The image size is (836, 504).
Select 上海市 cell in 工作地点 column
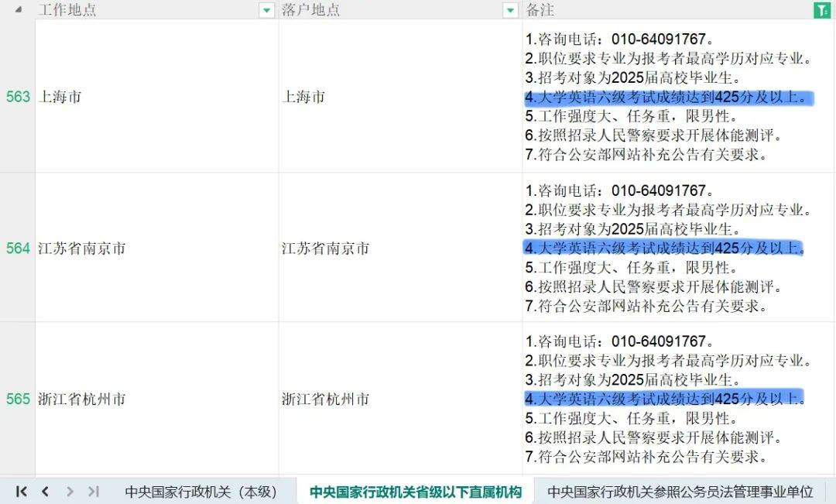[x=156, y=97]
